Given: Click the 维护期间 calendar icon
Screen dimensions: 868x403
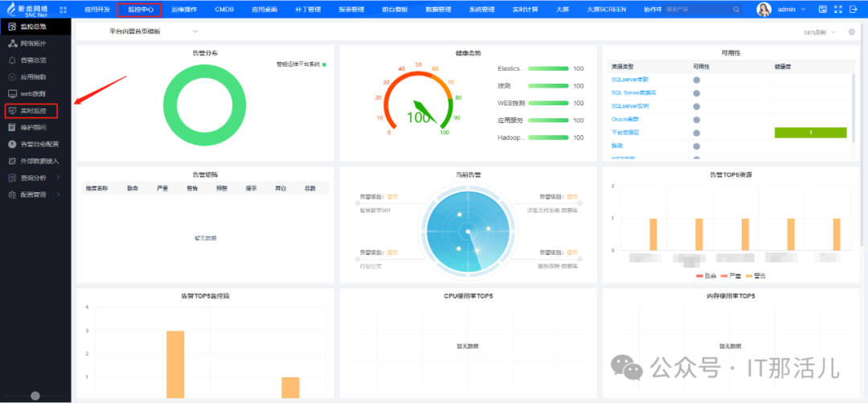Looking at the screenshot, I should click(11, 128).
